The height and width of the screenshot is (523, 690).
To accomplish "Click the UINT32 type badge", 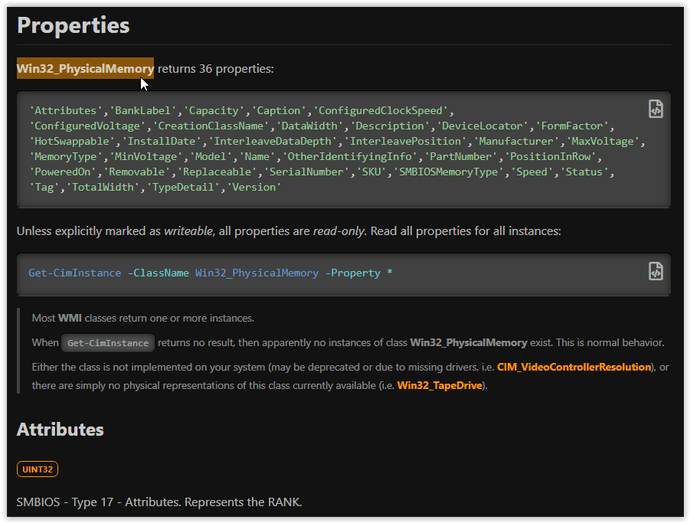I will [x=37, y=469].
